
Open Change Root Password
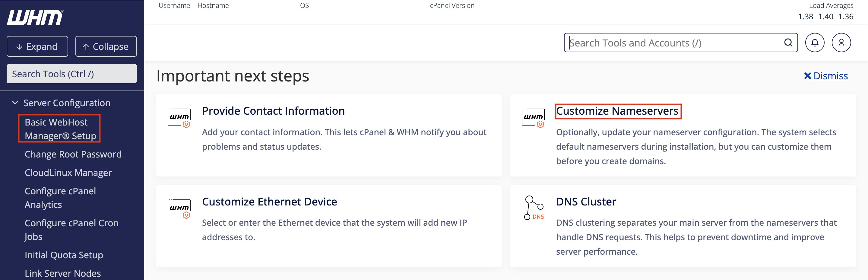click(x=73, y=154)
